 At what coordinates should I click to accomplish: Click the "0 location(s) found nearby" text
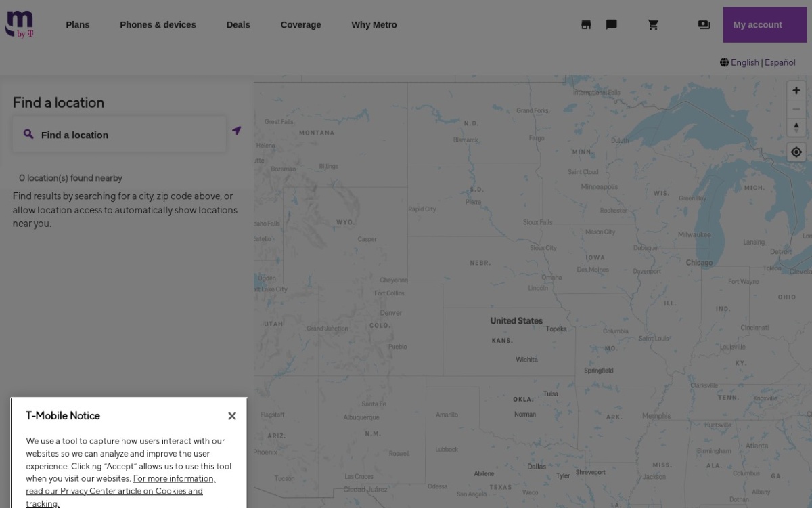[70, 178]
